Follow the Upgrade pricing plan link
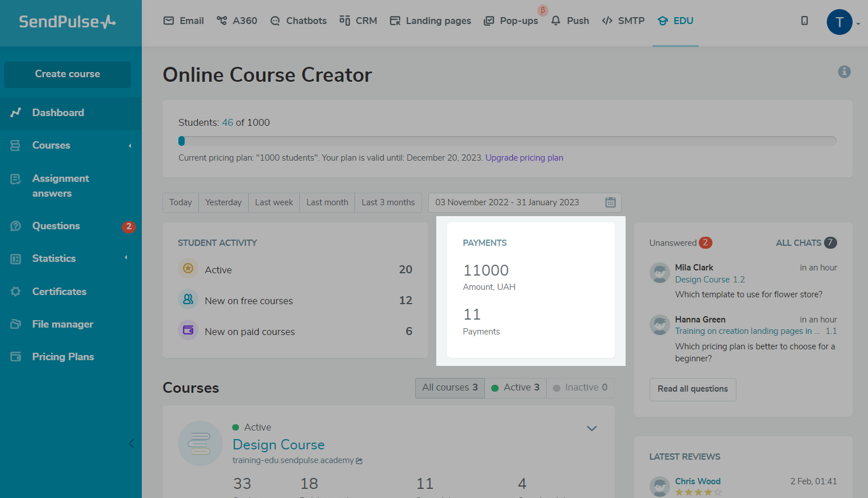This screenshot has height=498, width=868. tap(524, 158)
